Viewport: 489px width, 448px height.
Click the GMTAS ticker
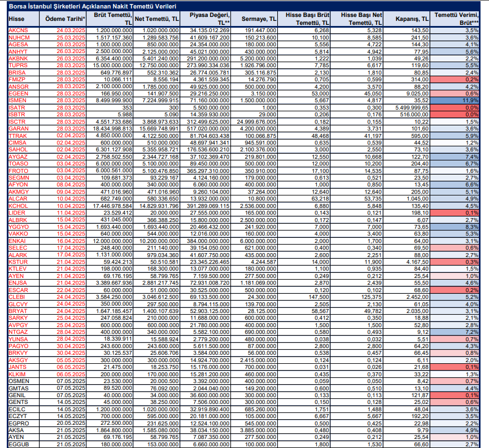(x=19, y=388)
